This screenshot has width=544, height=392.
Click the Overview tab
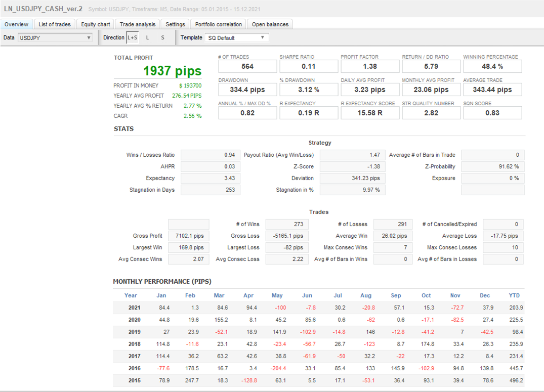(x=17, y=24)
